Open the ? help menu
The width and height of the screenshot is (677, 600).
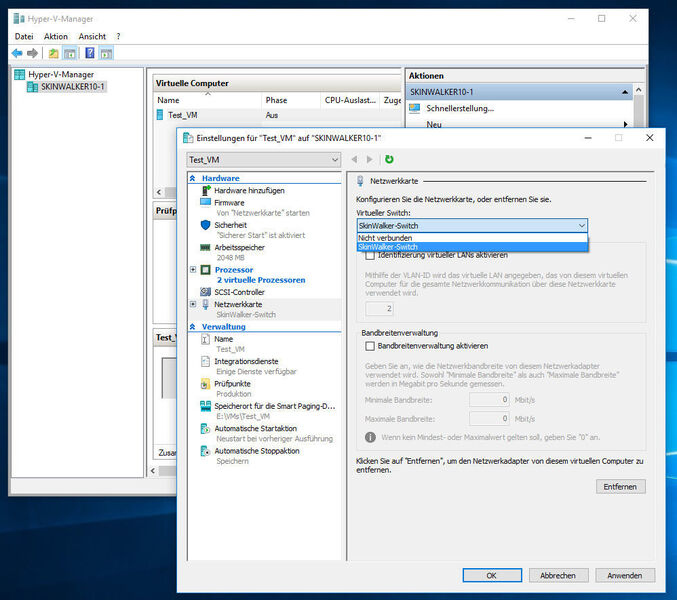click(118, 37)
